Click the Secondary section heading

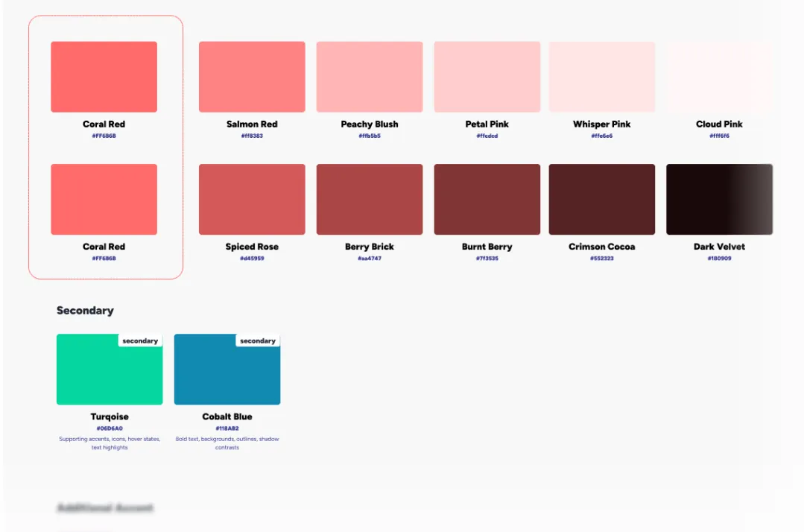pos(85,311)
